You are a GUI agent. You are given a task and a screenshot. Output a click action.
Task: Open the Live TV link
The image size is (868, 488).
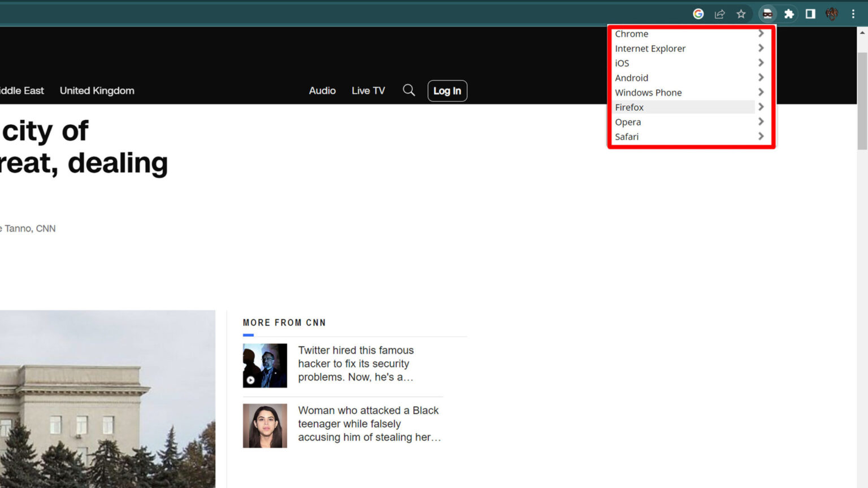coord(368,91)
